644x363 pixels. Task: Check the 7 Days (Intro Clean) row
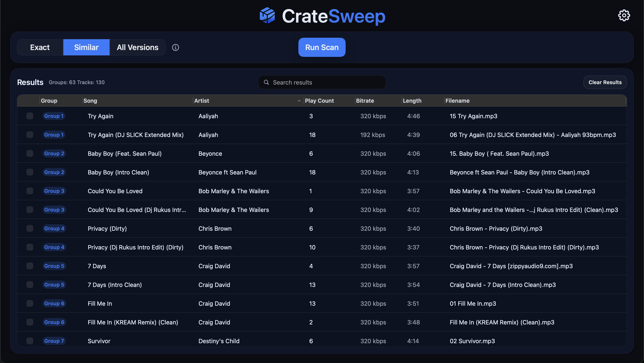tap(30, 285)
